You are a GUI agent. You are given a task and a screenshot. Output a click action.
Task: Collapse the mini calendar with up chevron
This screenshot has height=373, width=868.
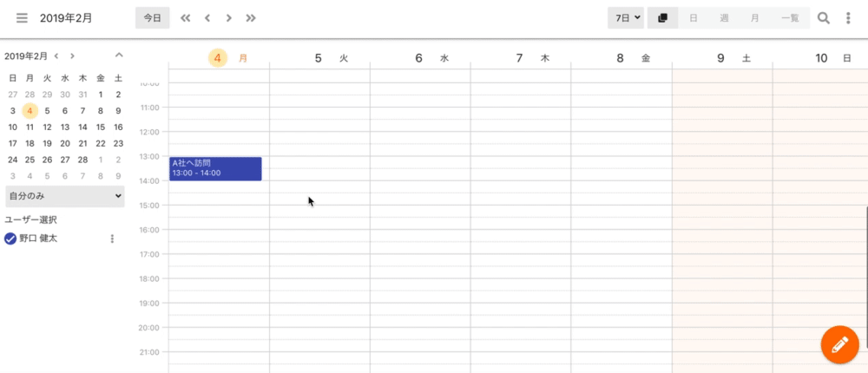click(119, 55)
